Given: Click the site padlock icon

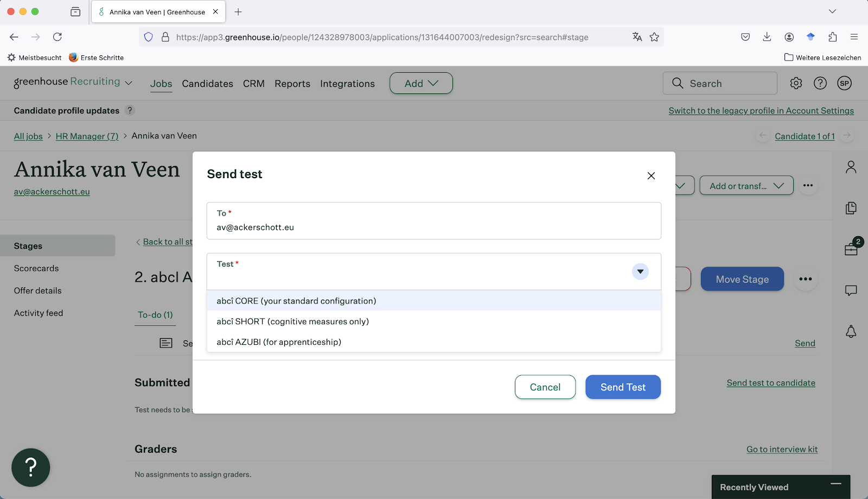Looking at the screenshot, I should click(x=165, y=37).
